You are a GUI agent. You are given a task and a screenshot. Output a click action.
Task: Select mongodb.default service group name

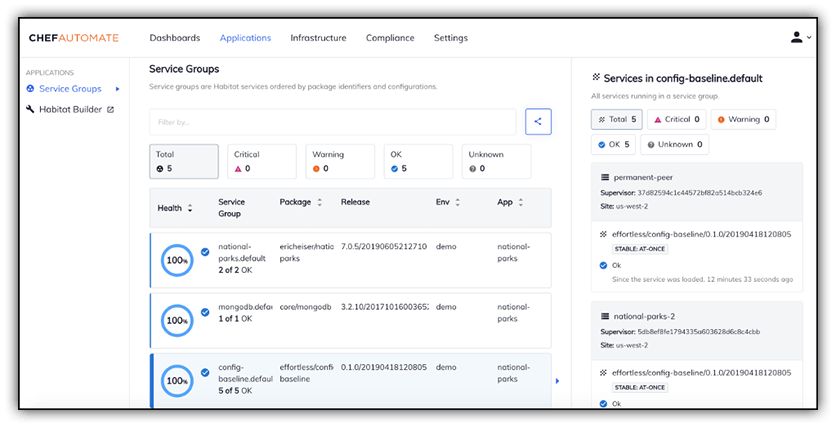point(245,307)
